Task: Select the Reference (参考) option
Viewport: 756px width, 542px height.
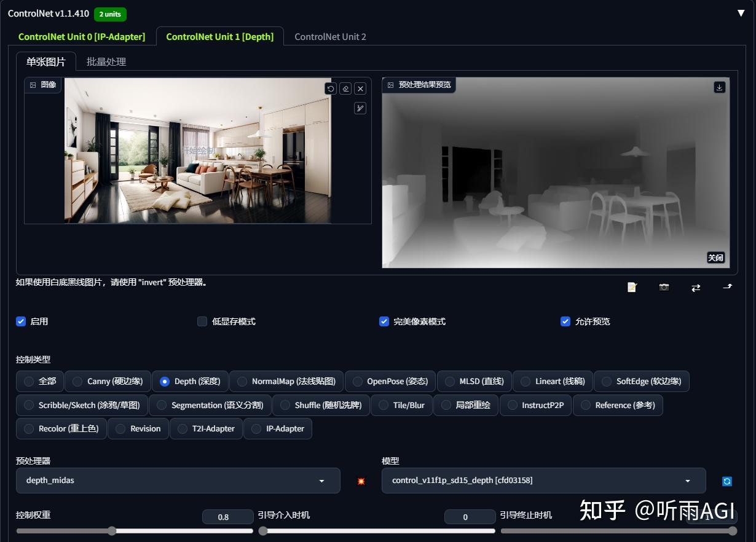Action: (x=618, y=405)
